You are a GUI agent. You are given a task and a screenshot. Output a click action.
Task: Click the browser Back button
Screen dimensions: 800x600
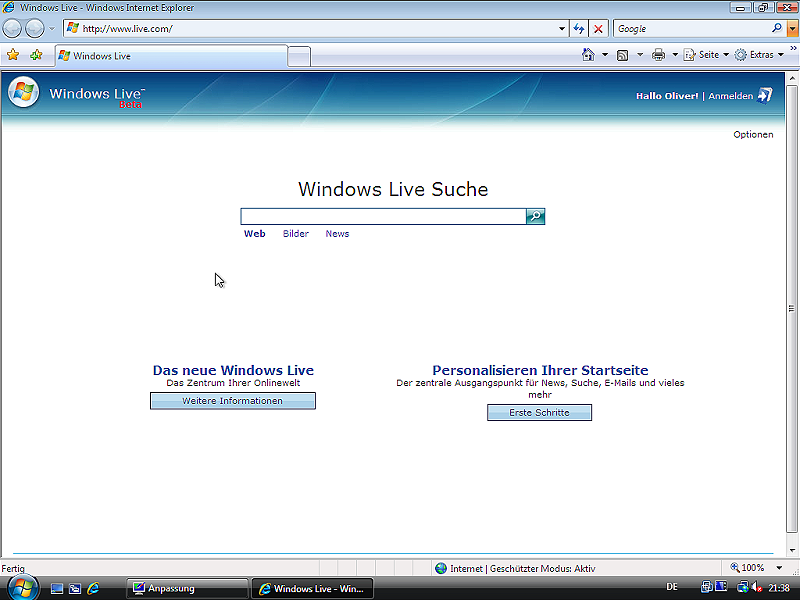pyautogui.click(x=13, y=29)
